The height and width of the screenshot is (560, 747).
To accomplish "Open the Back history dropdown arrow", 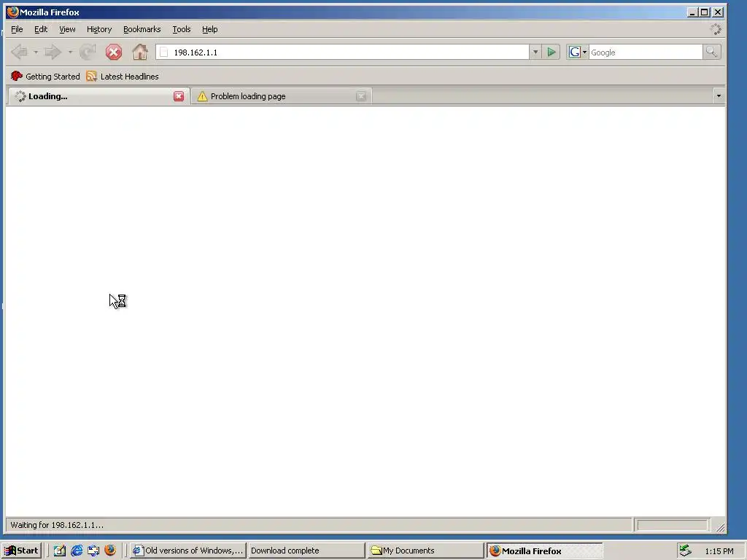I will 36,52.
